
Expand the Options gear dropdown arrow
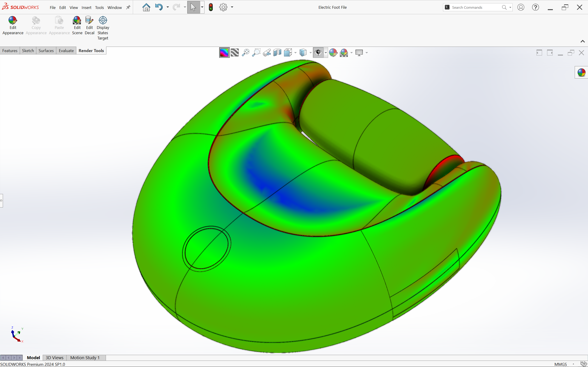click(x=232, y=7)
